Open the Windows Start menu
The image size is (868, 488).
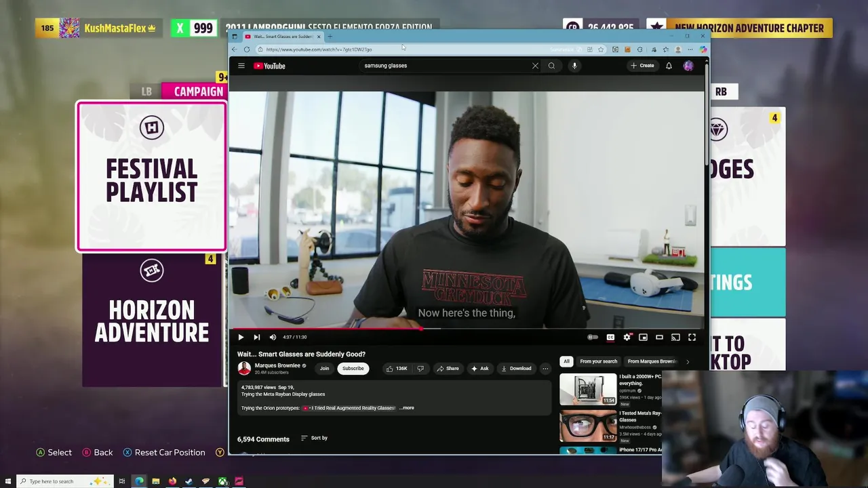(7, 481)
